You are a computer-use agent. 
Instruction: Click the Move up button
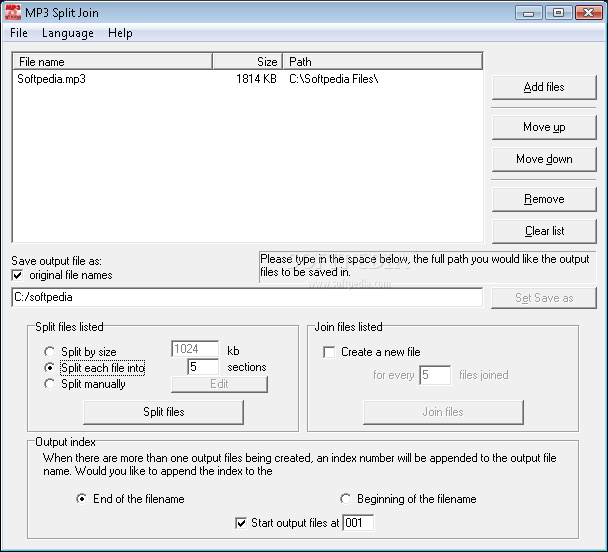click(544, 127)
